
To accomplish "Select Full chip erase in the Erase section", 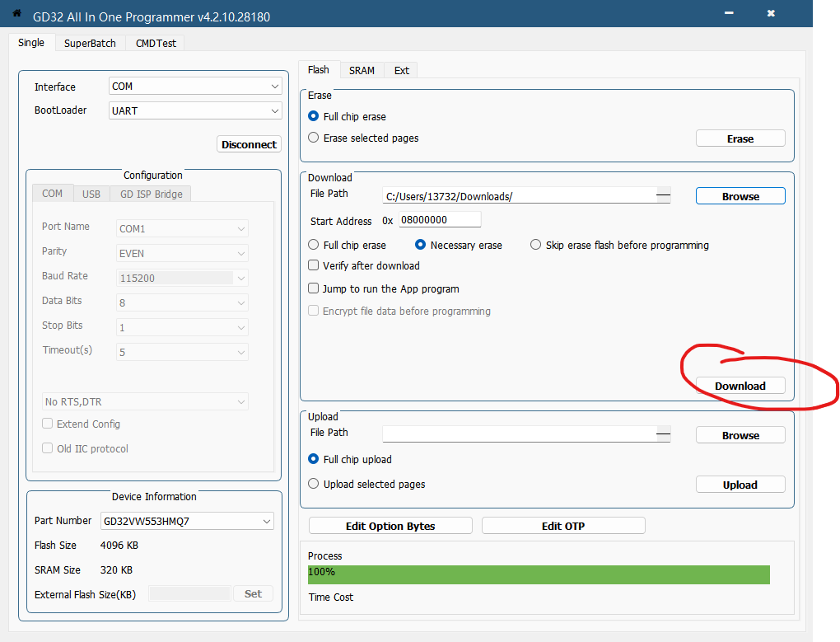I will point(314,116).
